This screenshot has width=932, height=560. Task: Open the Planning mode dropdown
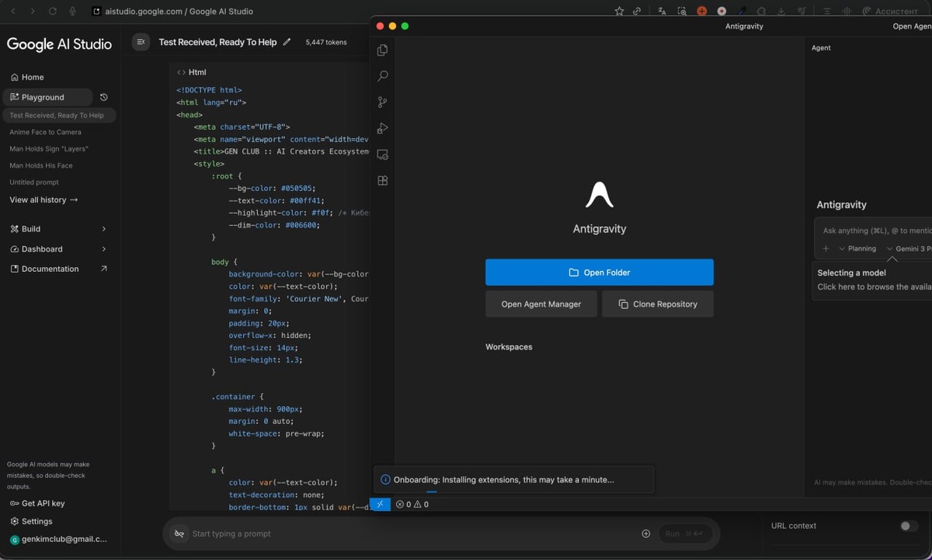857,249
